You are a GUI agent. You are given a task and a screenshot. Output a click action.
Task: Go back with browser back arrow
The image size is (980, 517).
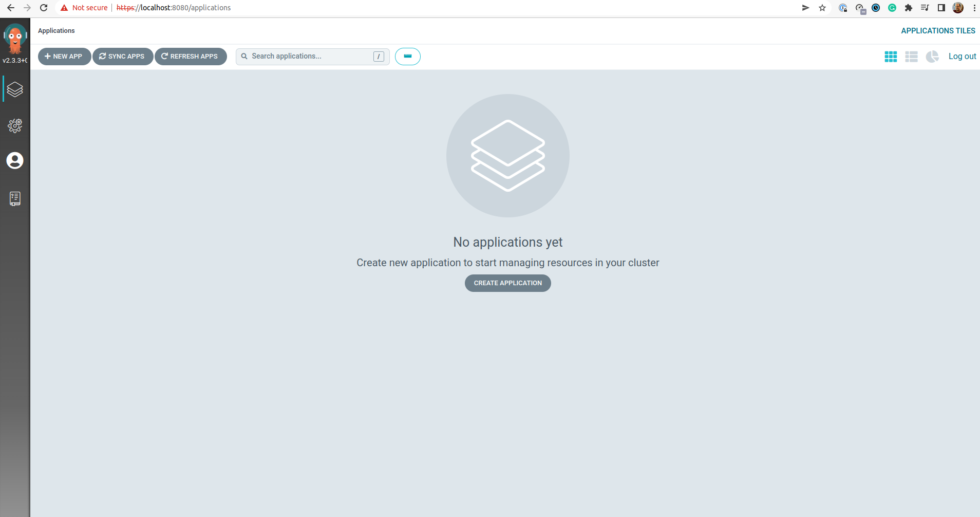pyautogui.click(x=11, y=8)
